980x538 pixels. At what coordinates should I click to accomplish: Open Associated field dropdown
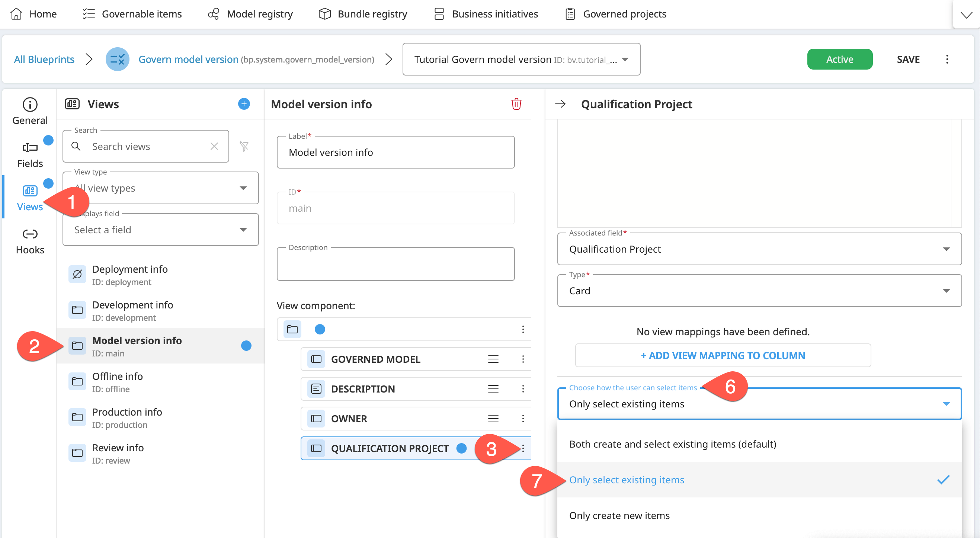(759, 249)
